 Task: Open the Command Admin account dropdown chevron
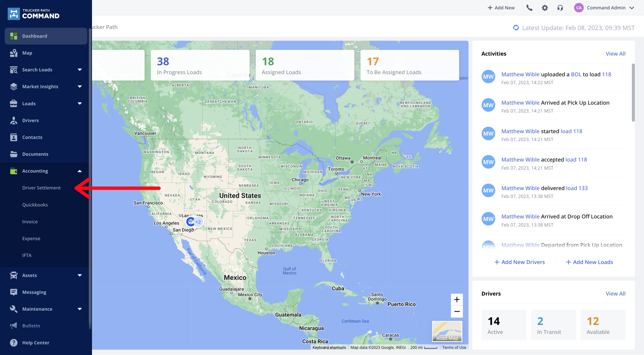(x=632, y=8)
